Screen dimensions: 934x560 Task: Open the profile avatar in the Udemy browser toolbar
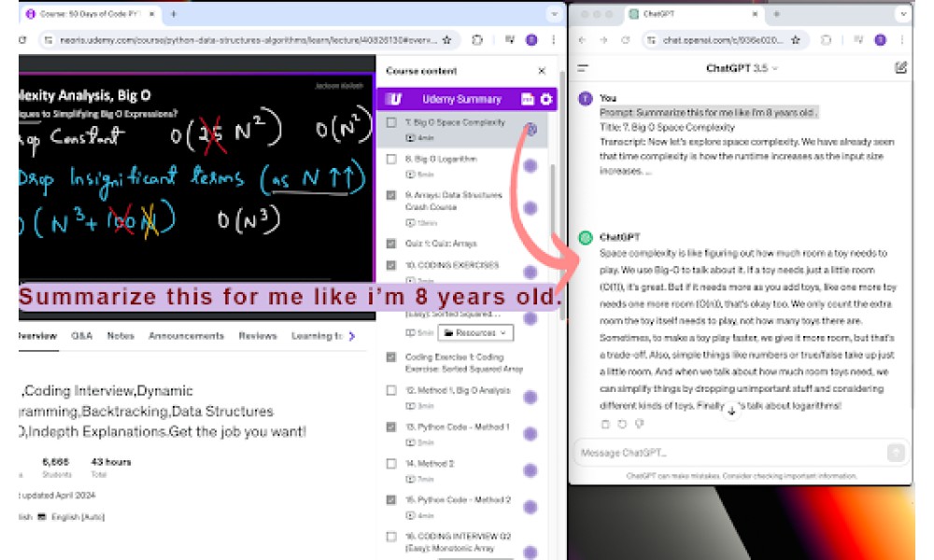(x=531, y=40)
